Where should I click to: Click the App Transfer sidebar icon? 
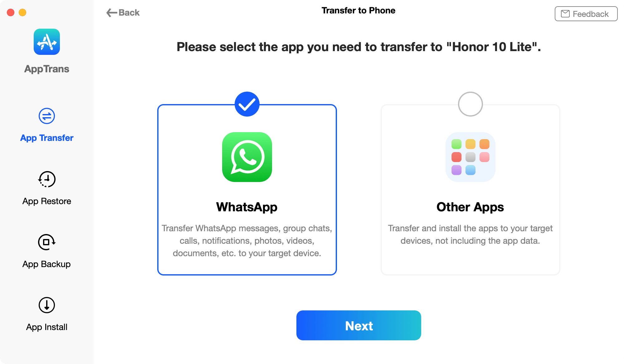coord(47,116)
